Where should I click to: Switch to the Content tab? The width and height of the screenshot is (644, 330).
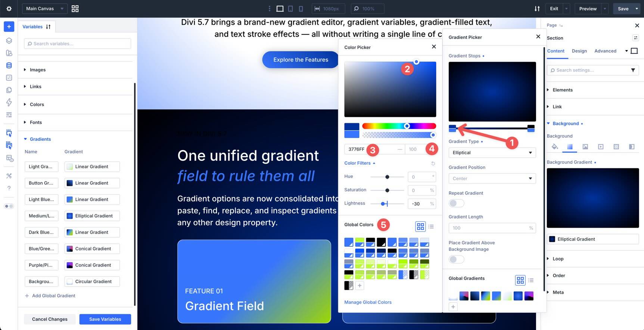(556, 51)
